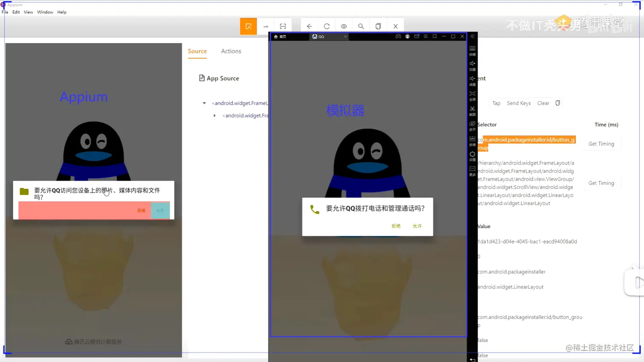This screenshot has width=644, height=362.
Task: Click install APK (安装) in emulator sidebar
Action: point(472,141)
